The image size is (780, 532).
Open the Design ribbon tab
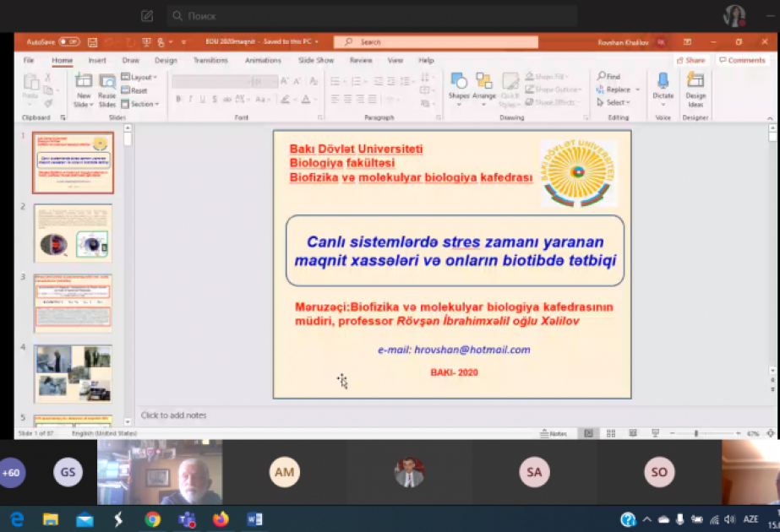pos(166,60)
